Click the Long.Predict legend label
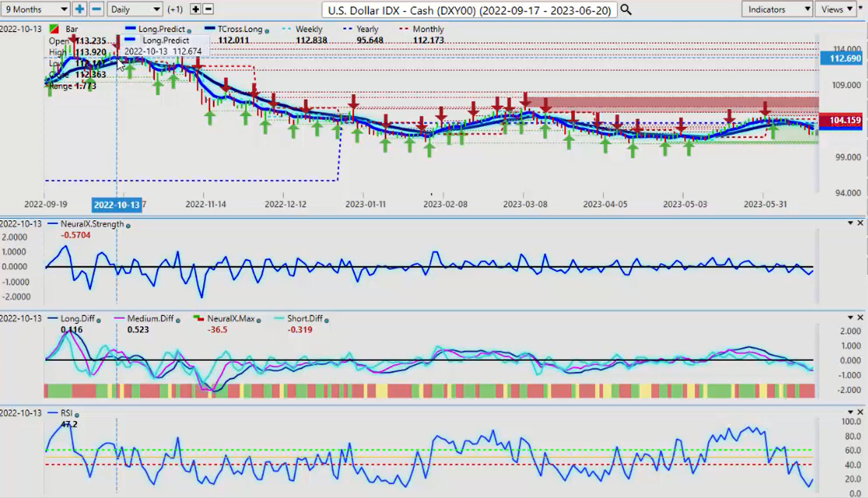The image size is (868, 498). tap(162, 29)
